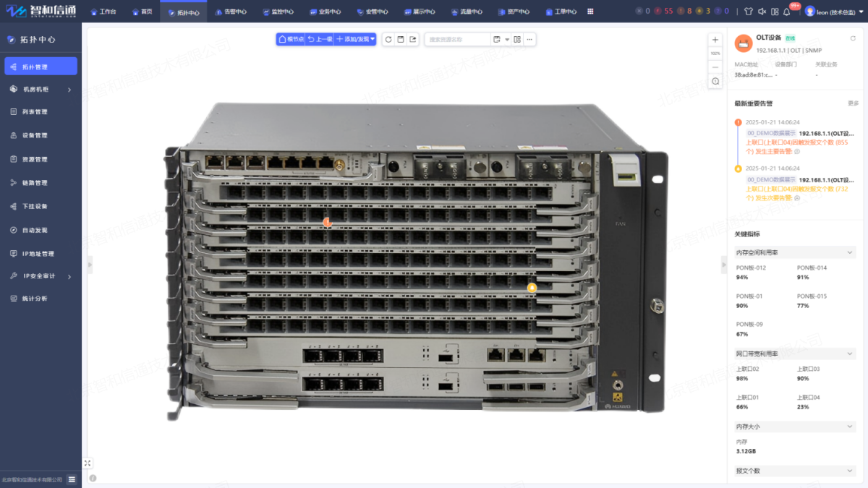Viewport: 868px width, 488px height.
Task: Click the reset zoom icon below minus
Action: (715, 81)
